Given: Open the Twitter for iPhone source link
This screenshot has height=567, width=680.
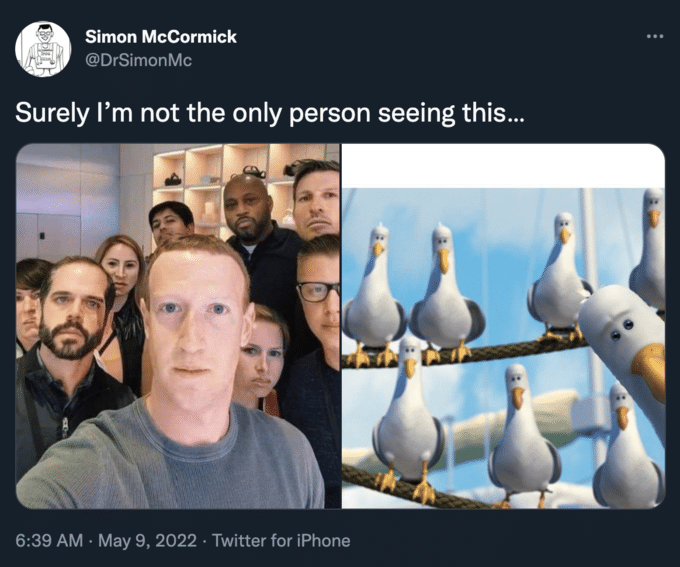Looking at the screenshot, I should (x=281, y=541).
